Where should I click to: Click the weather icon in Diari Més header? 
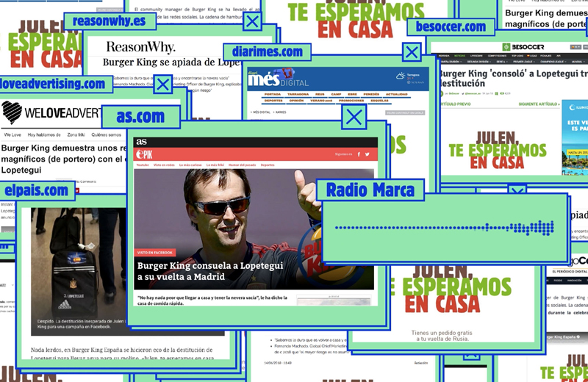[401, 76]
